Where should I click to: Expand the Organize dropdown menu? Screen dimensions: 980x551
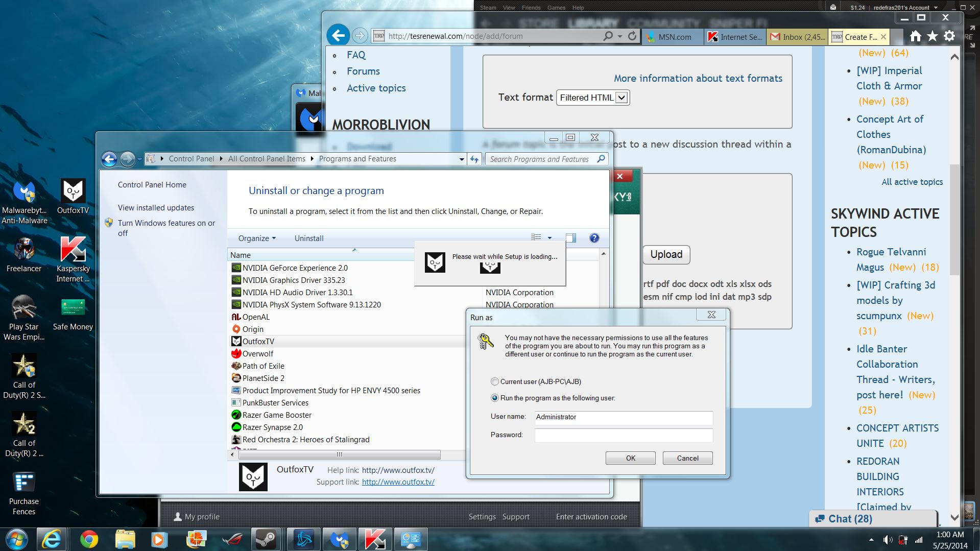tap(257, 238)
